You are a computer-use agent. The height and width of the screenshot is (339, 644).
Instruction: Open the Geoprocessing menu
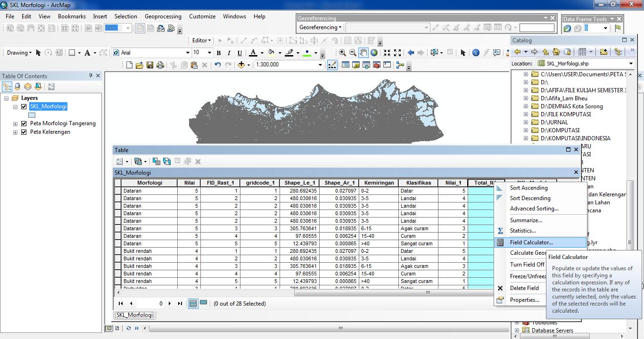tap(163, 16)
